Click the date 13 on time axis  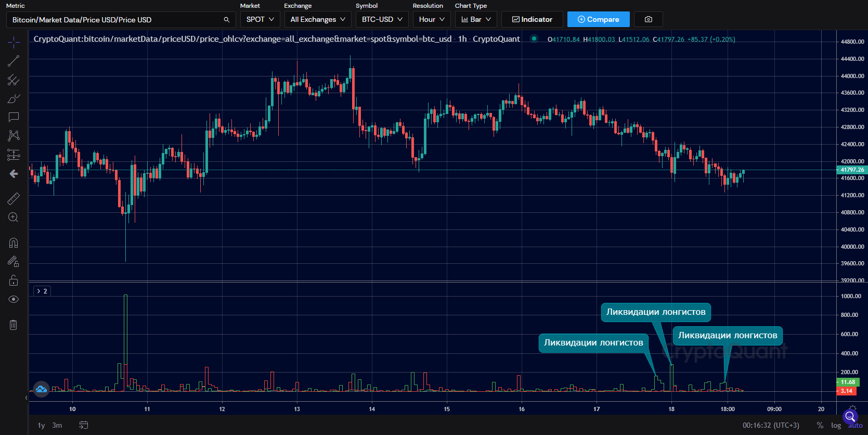pos(297,409)
